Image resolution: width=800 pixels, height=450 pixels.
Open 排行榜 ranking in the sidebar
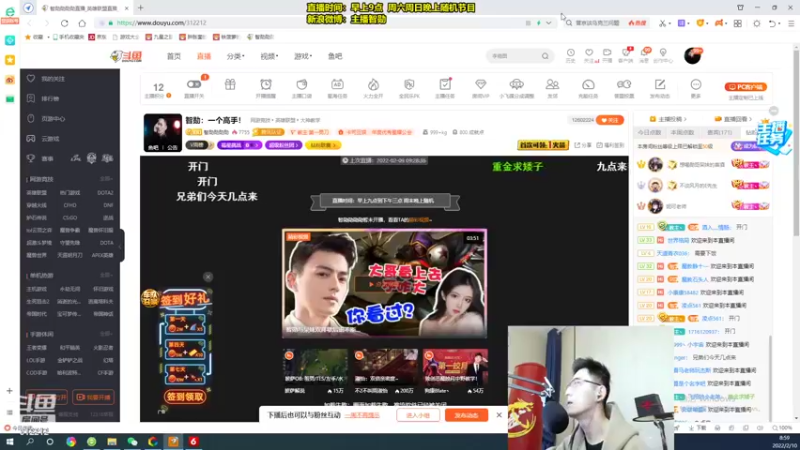(49, 98)
